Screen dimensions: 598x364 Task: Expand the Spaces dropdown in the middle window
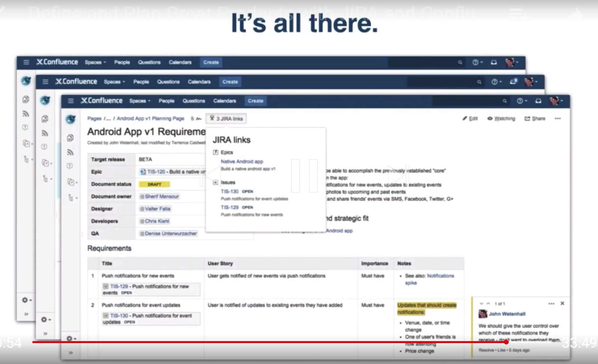click(114, 82)
